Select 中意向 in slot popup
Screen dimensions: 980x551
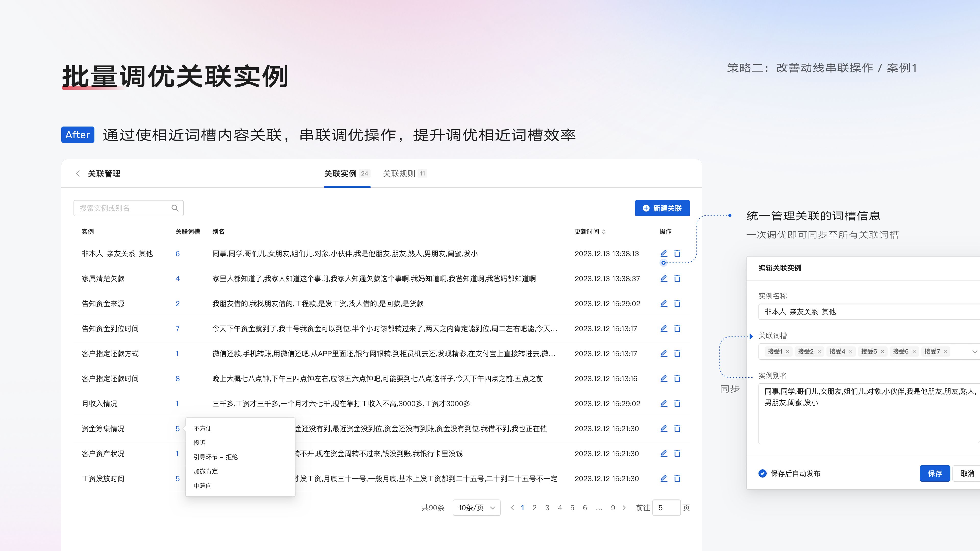pyautogui.click(x=202, y=485)
